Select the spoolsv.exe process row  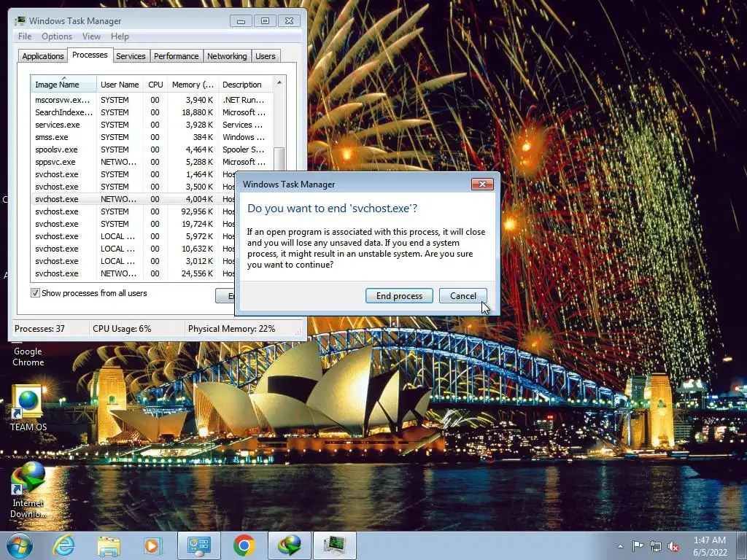point(152,149)
